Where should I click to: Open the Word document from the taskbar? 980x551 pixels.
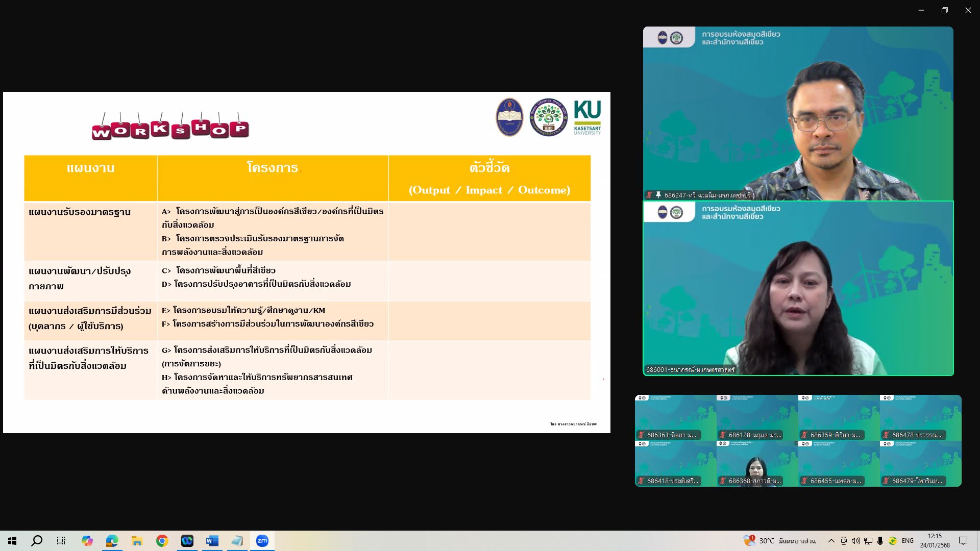212,541
